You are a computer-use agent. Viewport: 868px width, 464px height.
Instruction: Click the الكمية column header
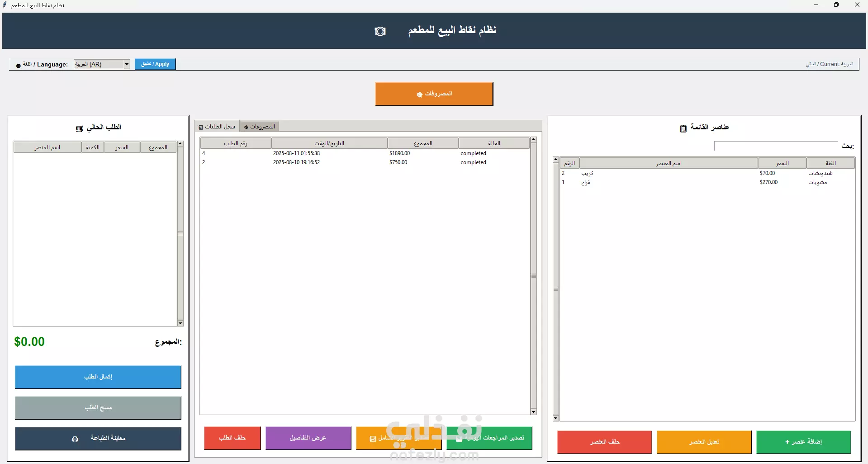click(x=93, y=147)
